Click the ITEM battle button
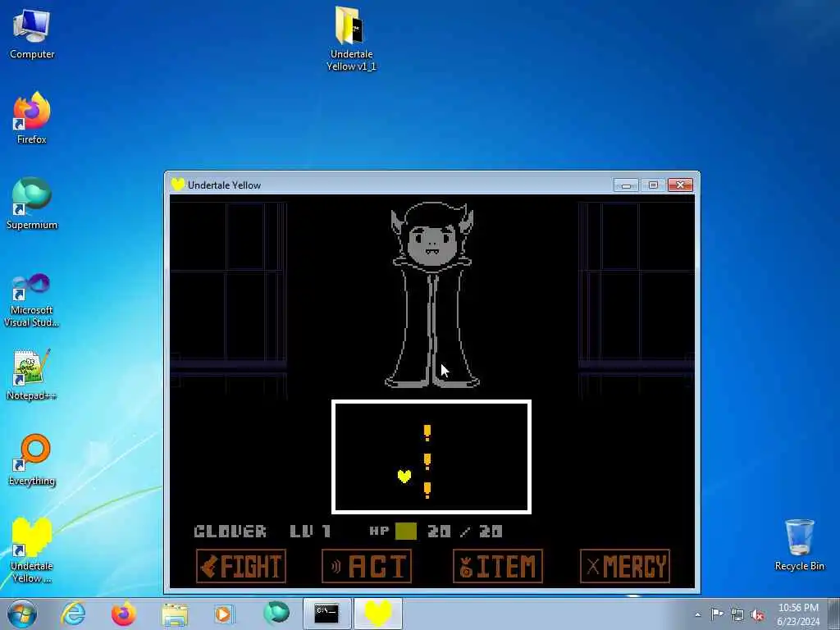The height and width of the screenshot is (630, 840). pos(498,566)
